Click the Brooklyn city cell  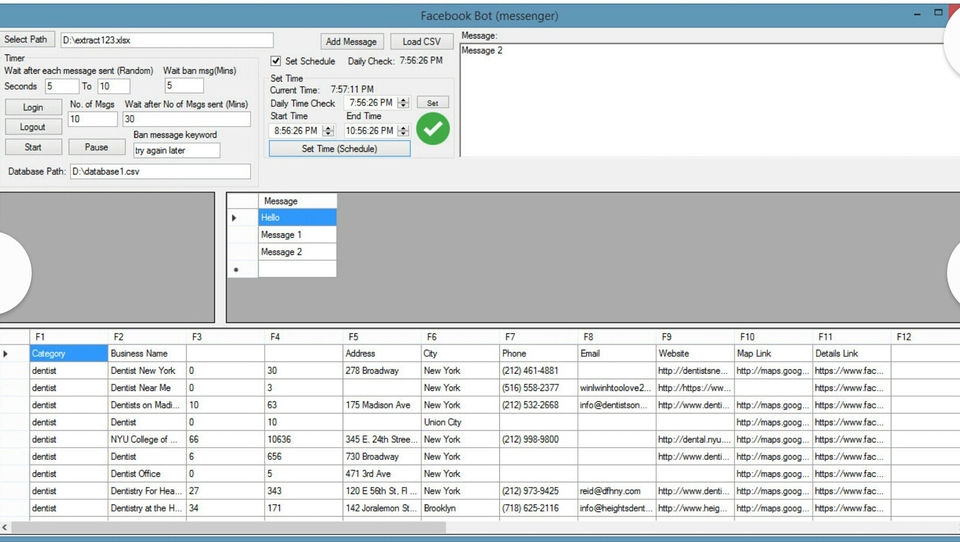[460, 508]
